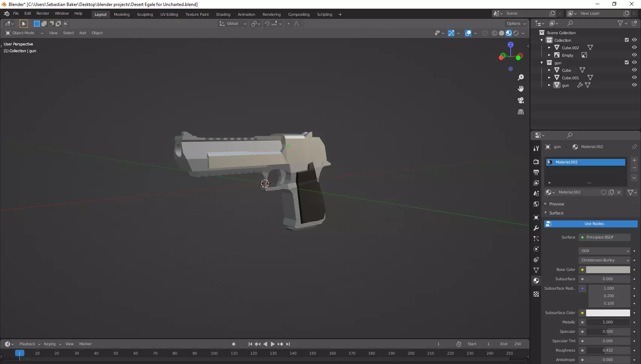The width and height of the screenshot is (641, 364).
Task: Toggle show gizmos button
Action: (451, 33)
